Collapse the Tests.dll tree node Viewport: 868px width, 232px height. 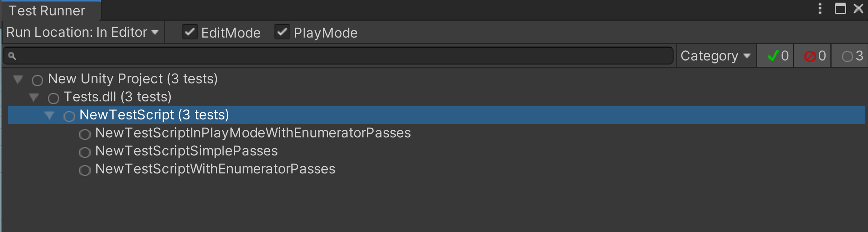click(x=33, y=97)
